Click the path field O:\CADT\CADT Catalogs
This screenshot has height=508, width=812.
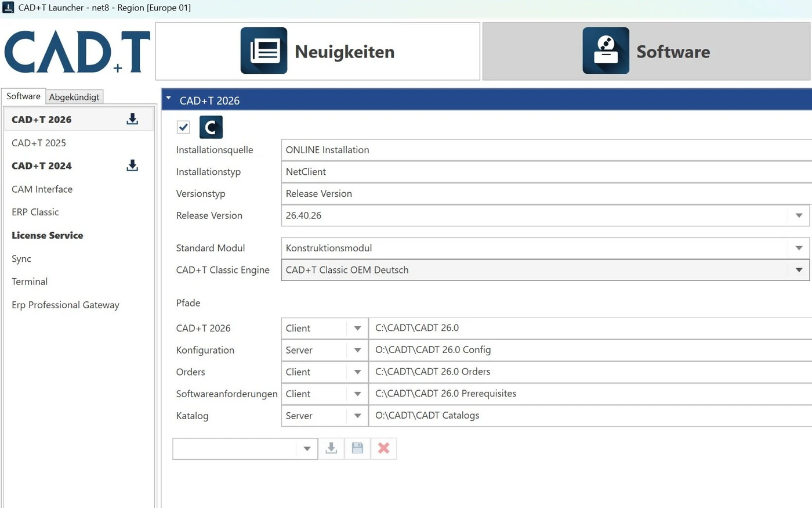[x=590, y=416]
